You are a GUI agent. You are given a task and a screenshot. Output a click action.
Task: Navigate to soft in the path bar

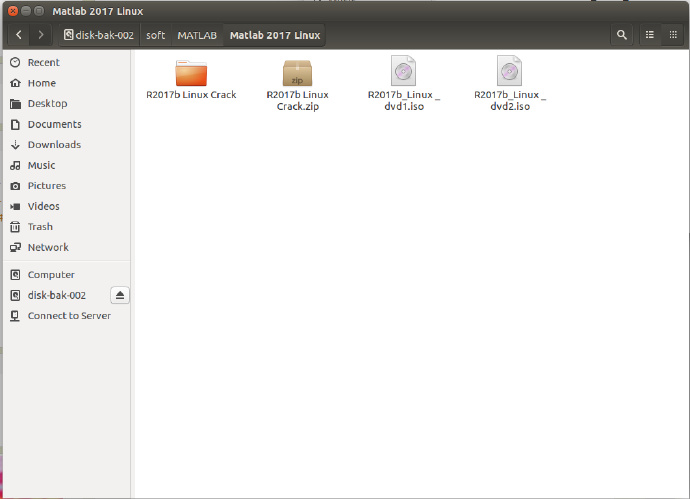pos(155,35)
